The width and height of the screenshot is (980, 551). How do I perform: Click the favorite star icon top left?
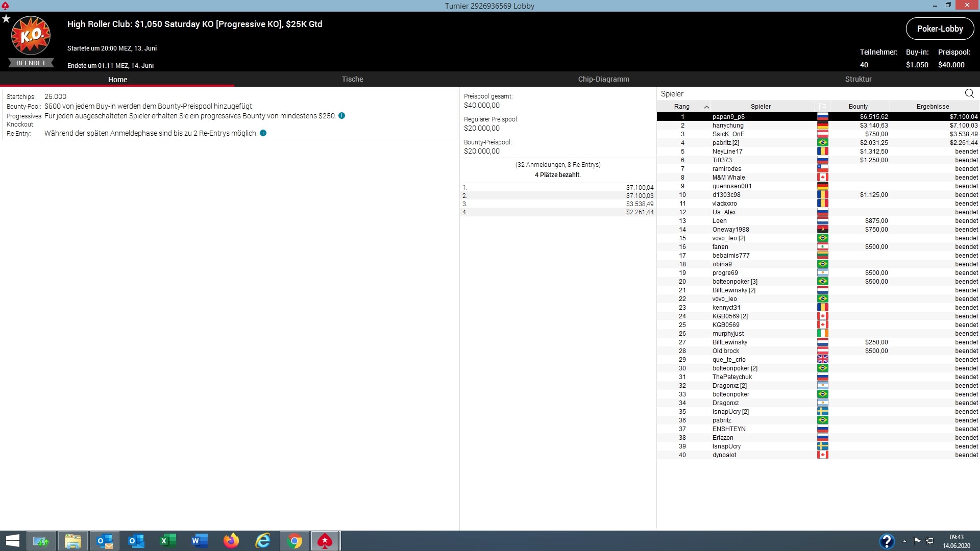[x=6, y=19]
